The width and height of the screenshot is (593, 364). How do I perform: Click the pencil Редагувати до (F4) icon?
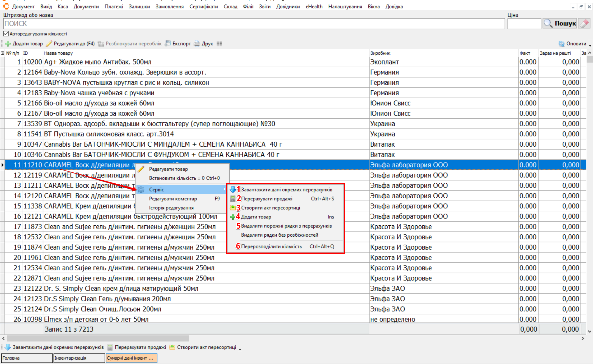(x=49, y=44)
